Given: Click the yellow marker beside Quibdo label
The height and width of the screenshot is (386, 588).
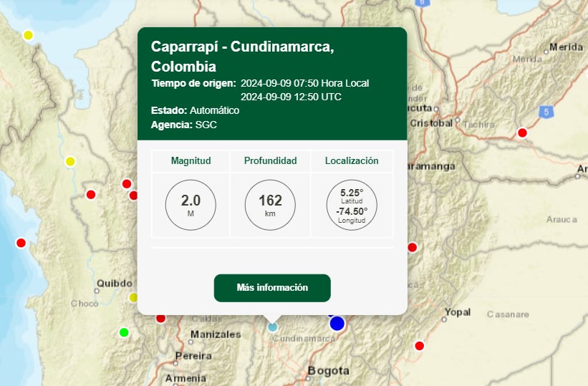Looking at the screenshot, I should 132,297.
